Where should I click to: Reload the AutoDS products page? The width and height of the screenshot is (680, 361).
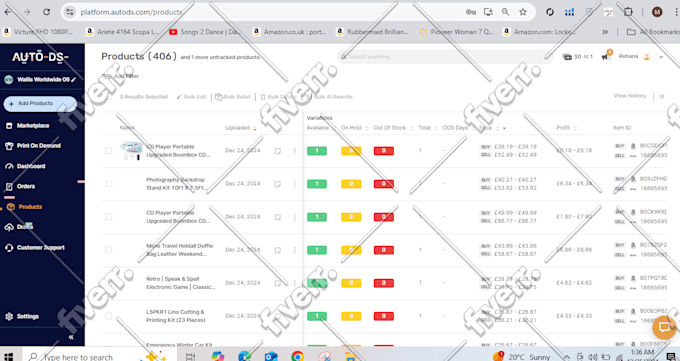point(46,12)
